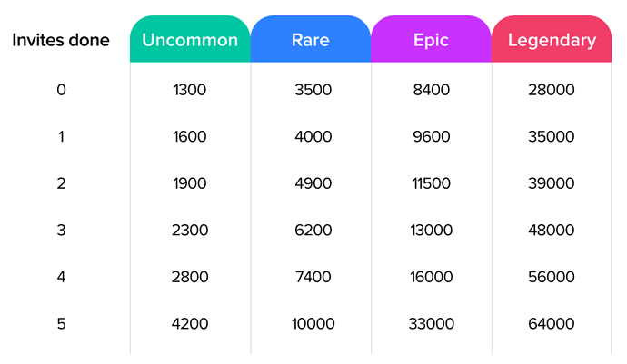
Task: Click the 2800 cell in Uncommon column
Action: (x=190, y=277)
